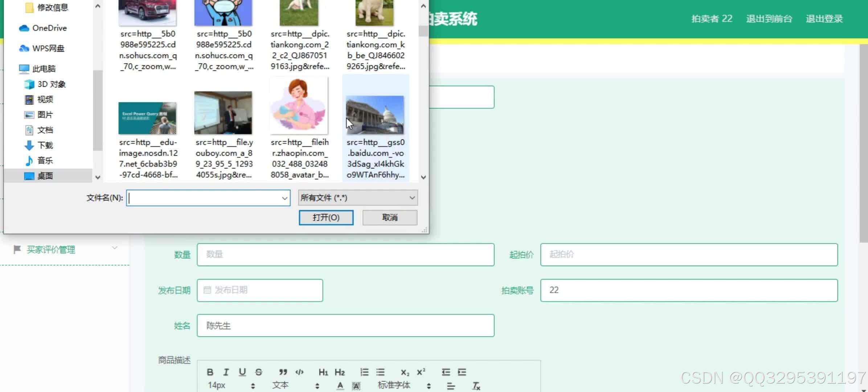This screenshot has height=392, width=868.
Task: Click the 退出到前台 link
Action: (x=769, y=19)
